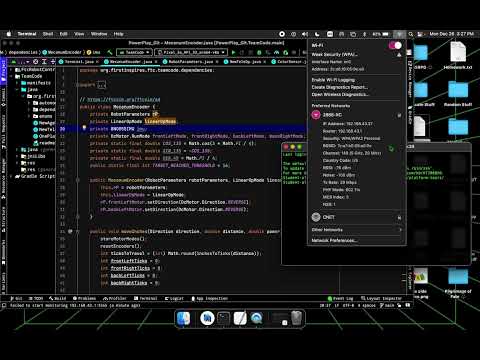Expand the autonomous package folder
This screenshot has height=360, width=480.
pos(29,103)
